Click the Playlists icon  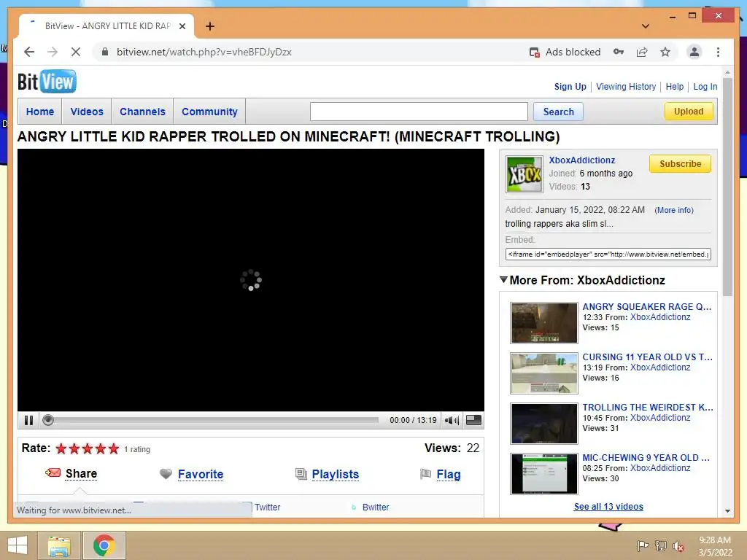tap(301, 474)
